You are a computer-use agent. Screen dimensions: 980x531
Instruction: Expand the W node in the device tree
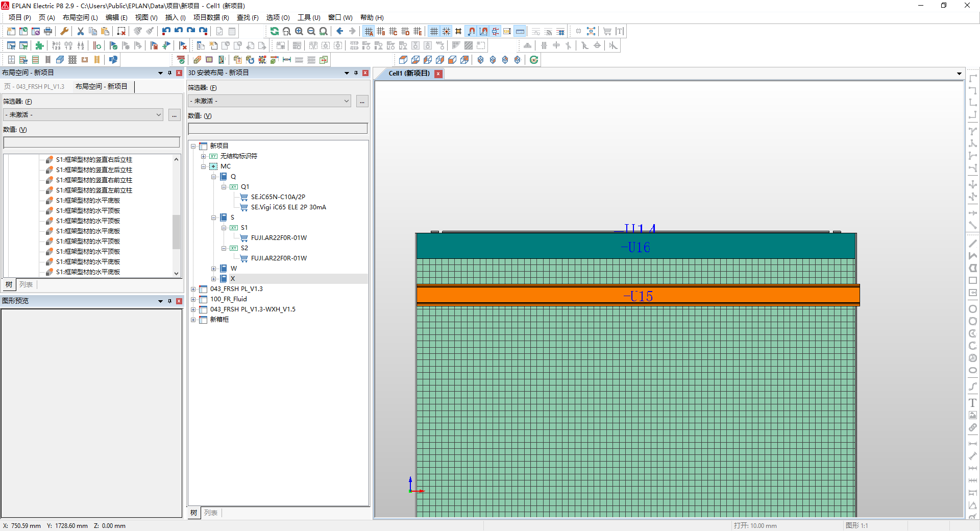[x=214, y=268]
